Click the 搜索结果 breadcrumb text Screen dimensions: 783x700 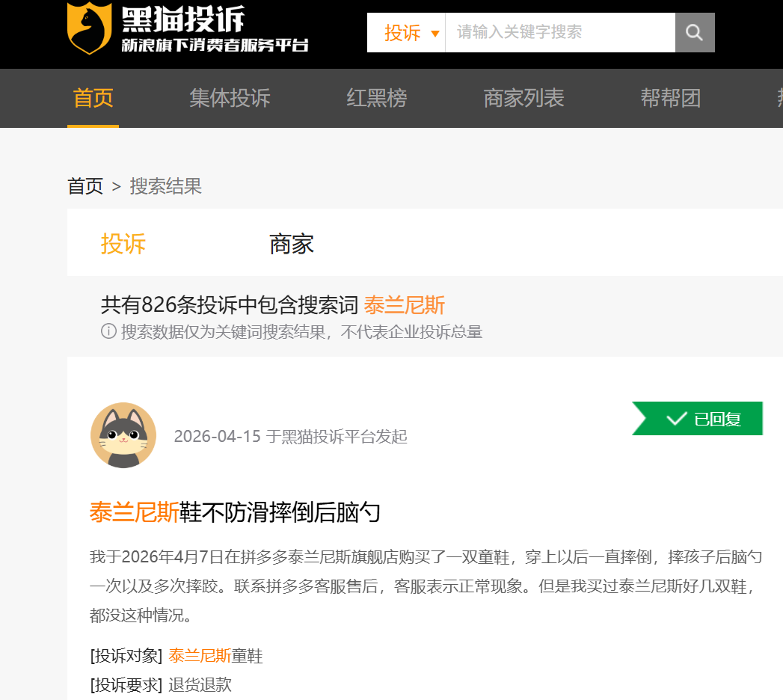point(165,186)
